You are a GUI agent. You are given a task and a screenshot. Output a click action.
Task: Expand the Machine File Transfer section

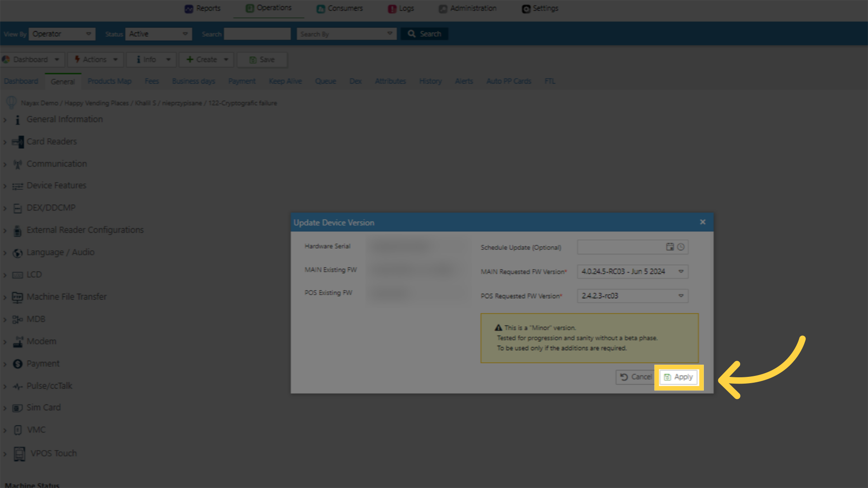[5, 297]
